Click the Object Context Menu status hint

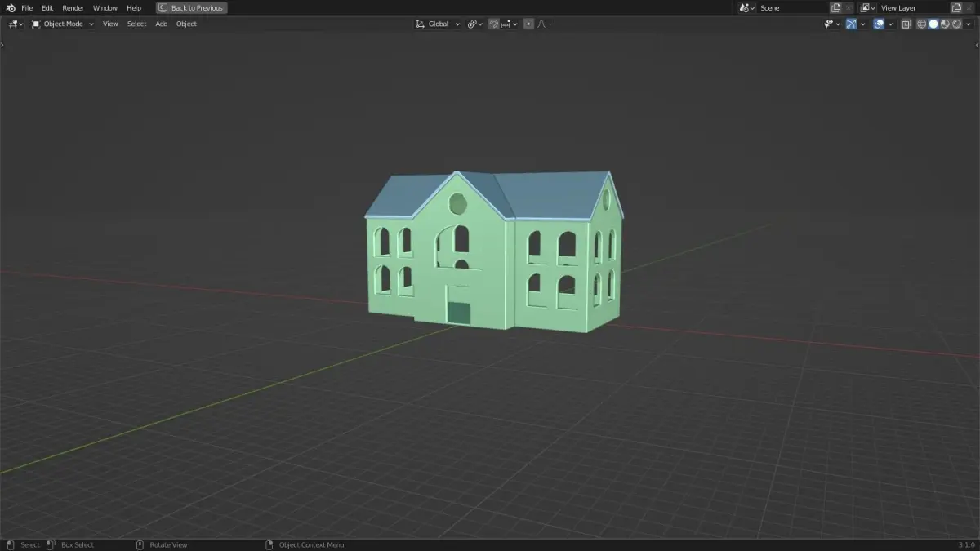click(305, 544)
